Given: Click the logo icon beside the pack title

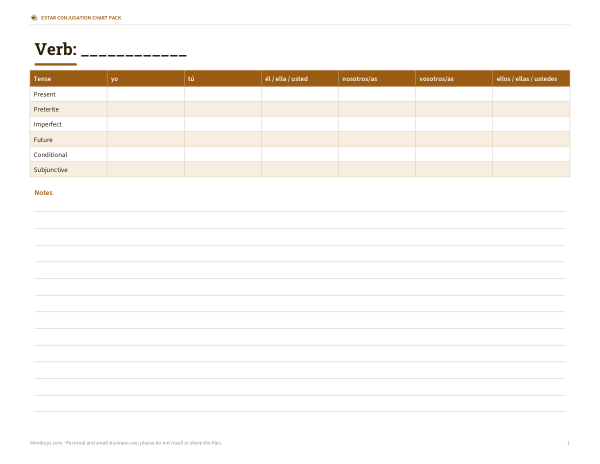Looking at the screenshot, I should pos(34,18).
